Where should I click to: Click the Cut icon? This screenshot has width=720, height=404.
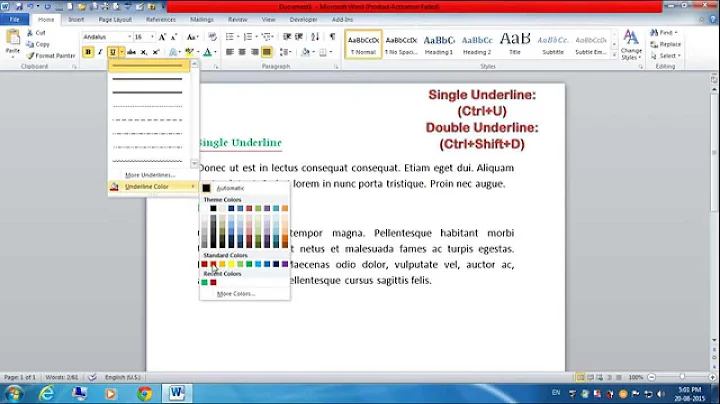30,33
